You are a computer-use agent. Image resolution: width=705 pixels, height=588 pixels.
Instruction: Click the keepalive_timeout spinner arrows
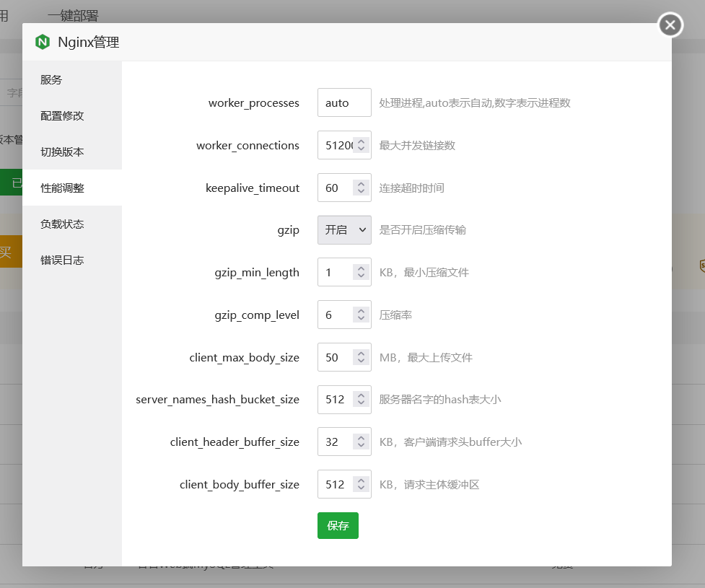coord(361,188)
